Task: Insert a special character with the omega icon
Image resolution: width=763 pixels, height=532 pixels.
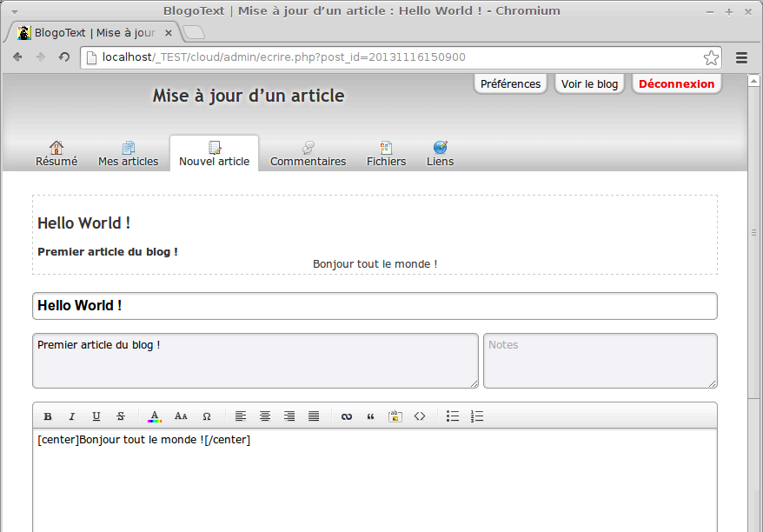Action: click(x=207, y=416)
